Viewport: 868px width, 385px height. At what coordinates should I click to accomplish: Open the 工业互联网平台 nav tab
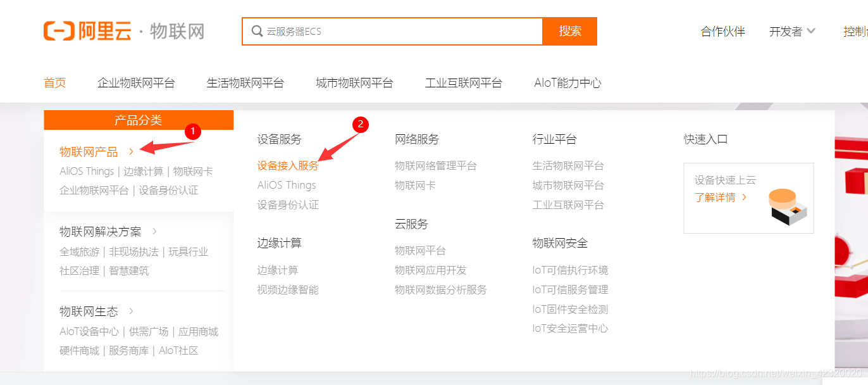click(464, 83)
